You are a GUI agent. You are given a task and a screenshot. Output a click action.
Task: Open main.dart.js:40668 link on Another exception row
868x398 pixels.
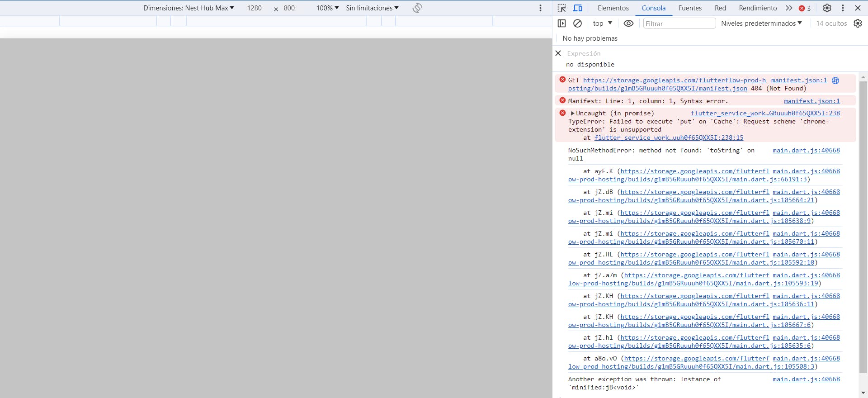[x=806, y=379]
